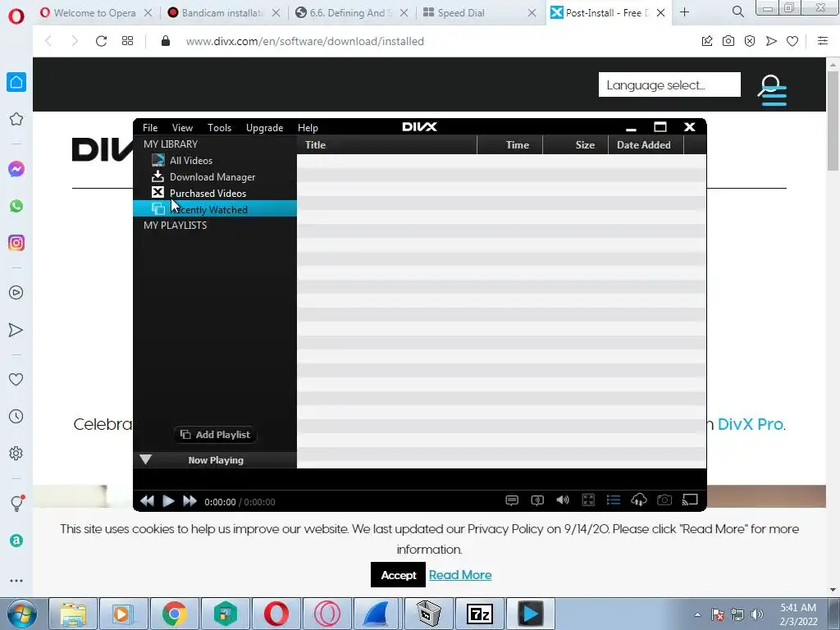Open Messenger in Opera sidebar
This screenshot has width=840, height=630.
[16, 169]
